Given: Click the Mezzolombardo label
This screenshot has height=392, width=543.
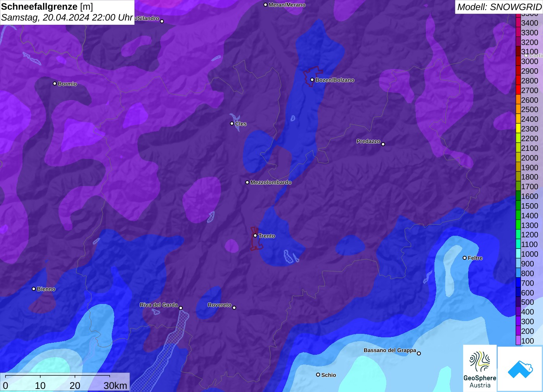Looking at the screenshot, I should [271, 182].
